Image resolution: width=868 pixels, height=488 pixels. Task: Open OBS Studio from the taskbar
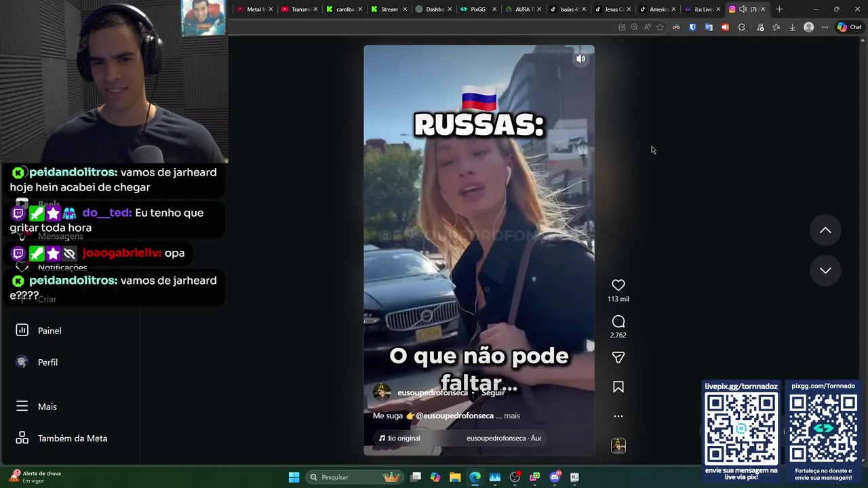point(515,477)
